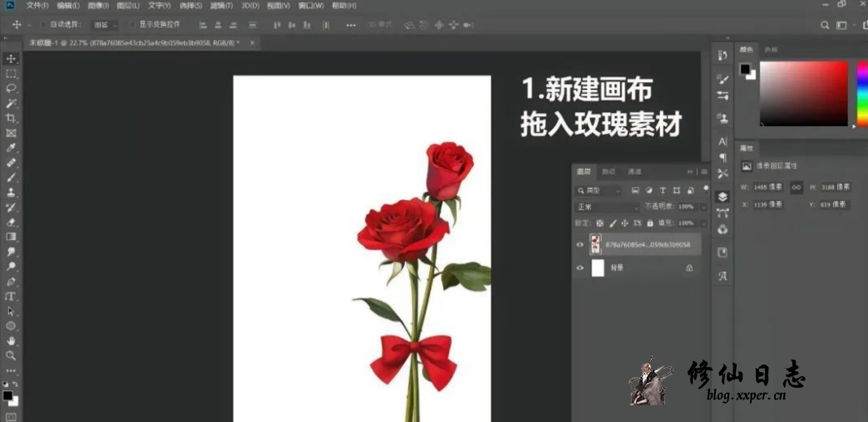This screenshot has width=868, height=422.
Task: Click the W width field in properties
Action: (769, 188)
